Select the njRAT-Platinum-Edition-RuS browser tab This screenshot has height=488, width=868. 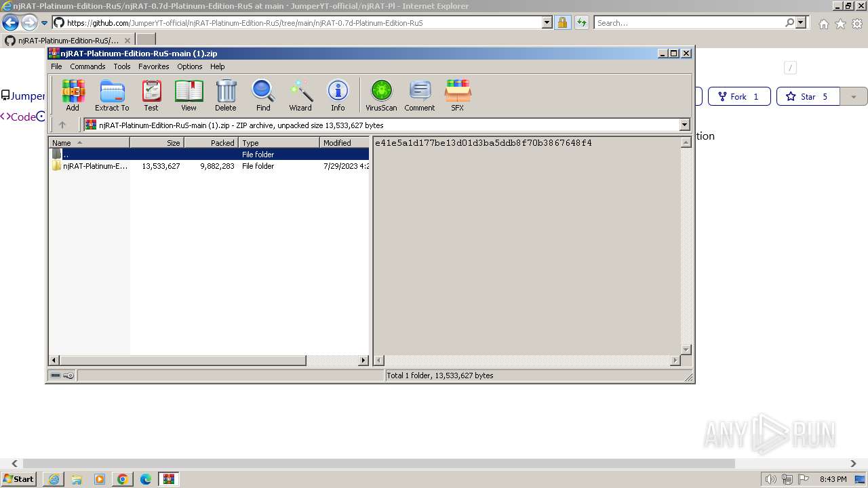[68, 40]
